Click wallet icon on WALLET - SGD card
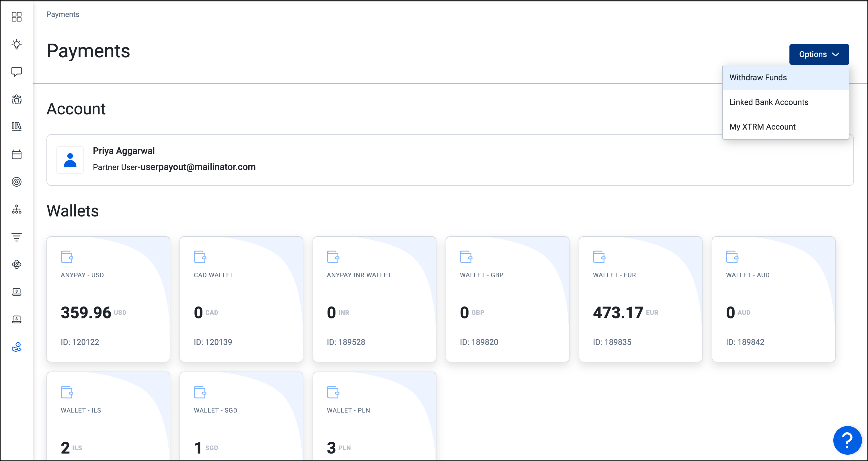 pyautogui.click(x=200, y=392)
